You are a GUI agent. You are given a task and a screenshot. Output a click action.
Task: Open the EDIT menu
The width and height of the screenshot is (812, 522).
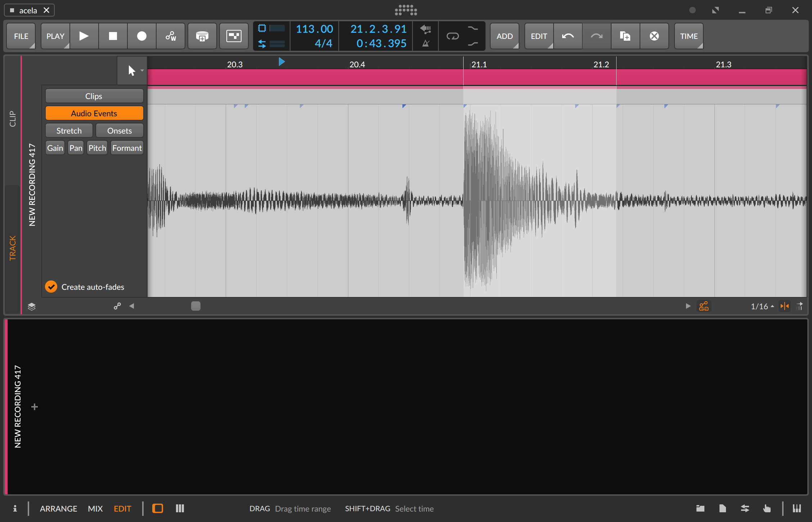click(x=539, y=36)
